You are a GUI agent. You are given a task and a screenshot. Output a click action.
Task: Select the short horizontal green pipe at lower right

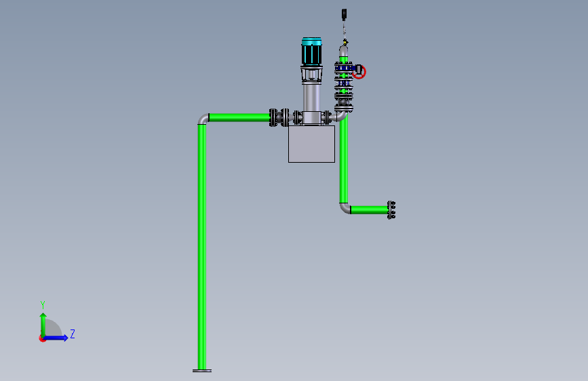369,209
